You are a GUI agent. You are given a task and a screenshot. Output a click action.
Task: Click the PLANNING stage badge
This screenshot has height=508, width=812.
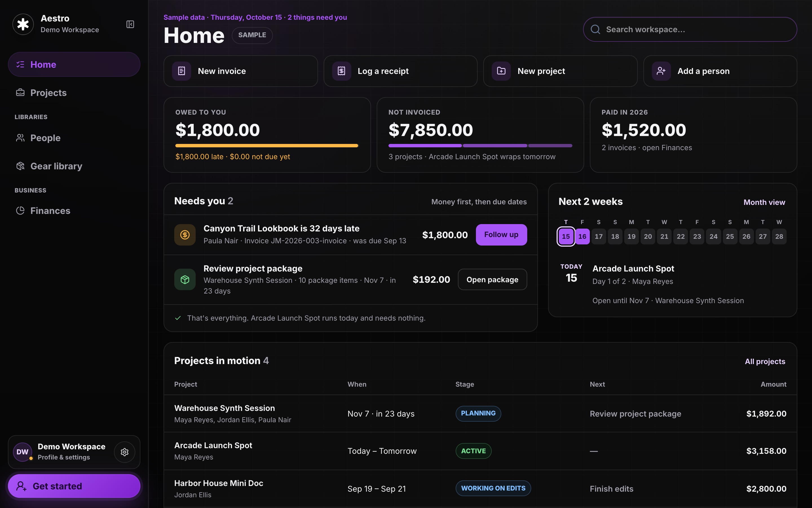click(478, 413)
